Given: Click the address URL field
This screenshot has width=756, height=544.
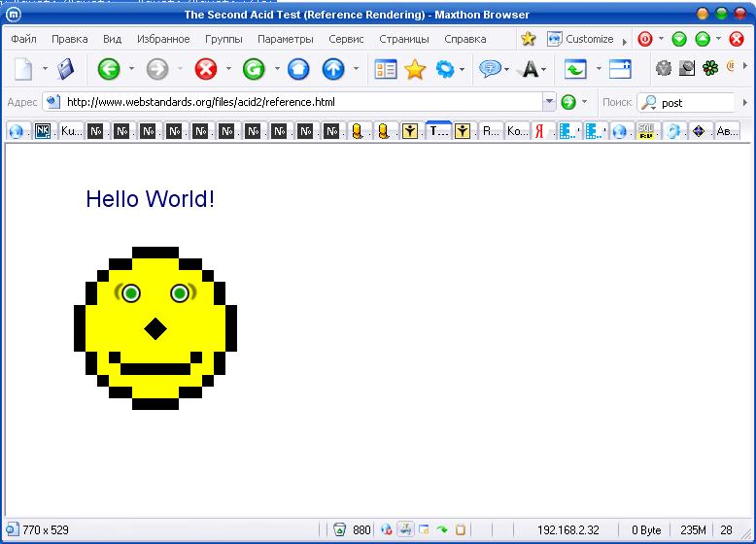Looking at the screenshot, I should coord(299,102).
